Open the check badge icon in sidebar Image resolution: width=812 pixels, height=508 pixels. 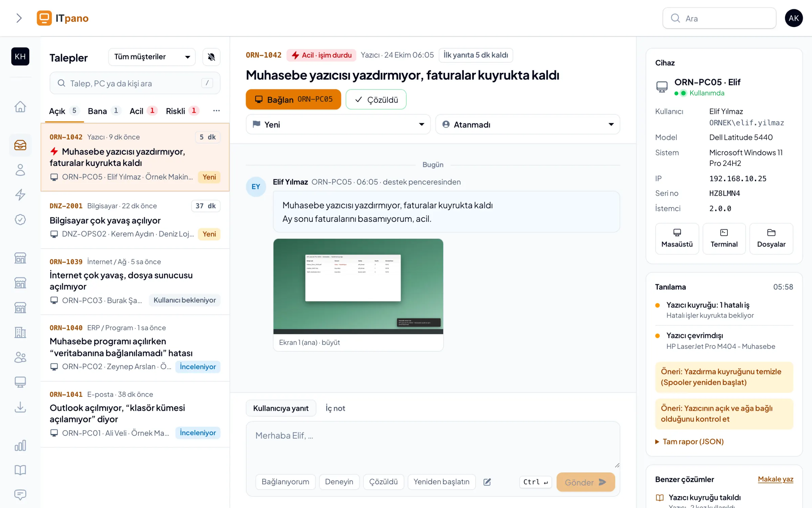20,219
